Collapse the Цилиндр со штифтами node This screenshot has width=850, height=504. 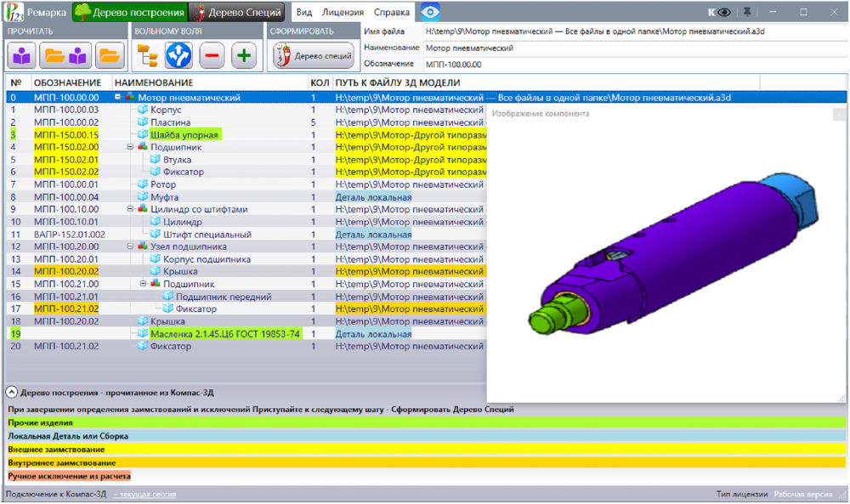point(130,209)
